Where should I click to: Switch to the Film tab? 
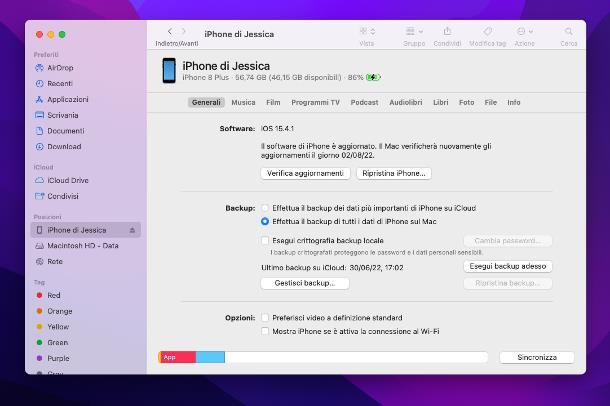pyautogui.click(x=273, y=102)
